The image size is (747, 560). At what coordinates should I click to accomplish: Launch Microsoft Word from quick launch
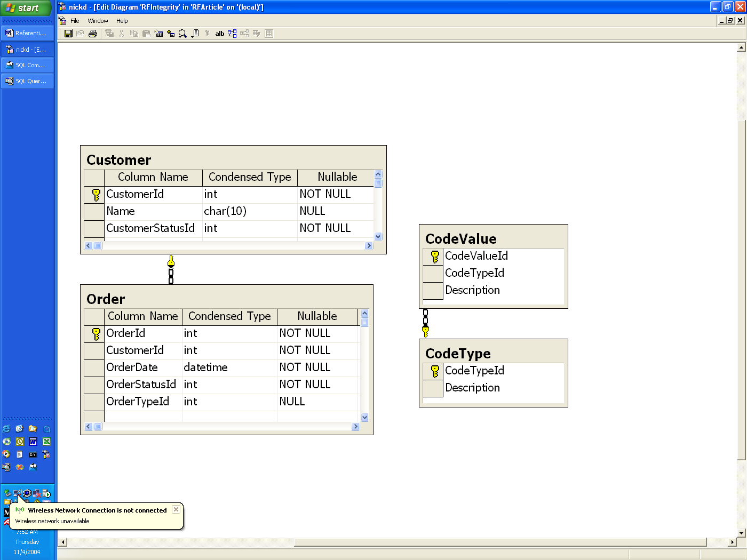point(33,442)
